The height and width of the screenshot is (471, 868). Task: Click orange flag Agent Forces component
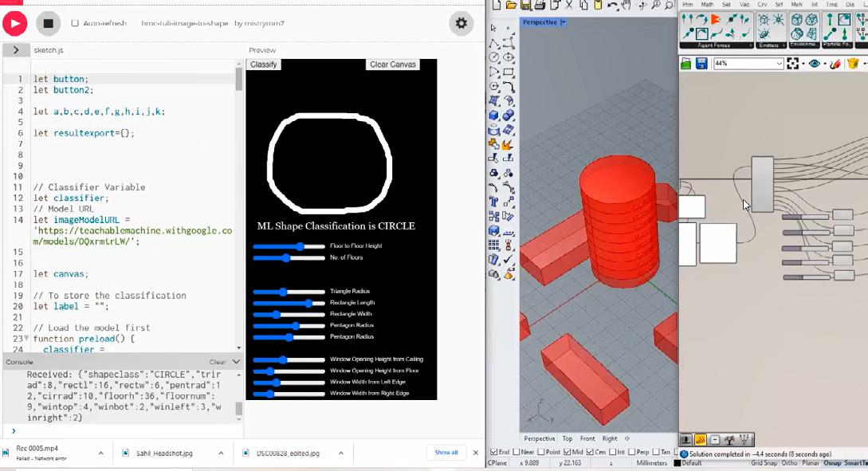[x=716, y=19]
